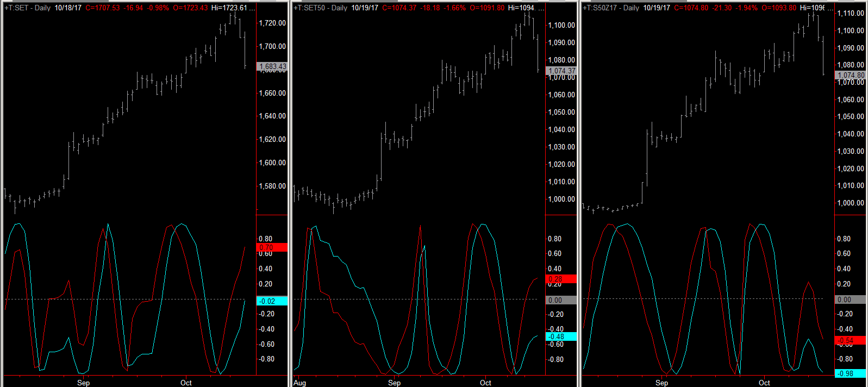Click red -0.54 indicator badge in S50Z17 chart
The width and height of the screenshot is (868, 387).
click(x=851, y=340)
